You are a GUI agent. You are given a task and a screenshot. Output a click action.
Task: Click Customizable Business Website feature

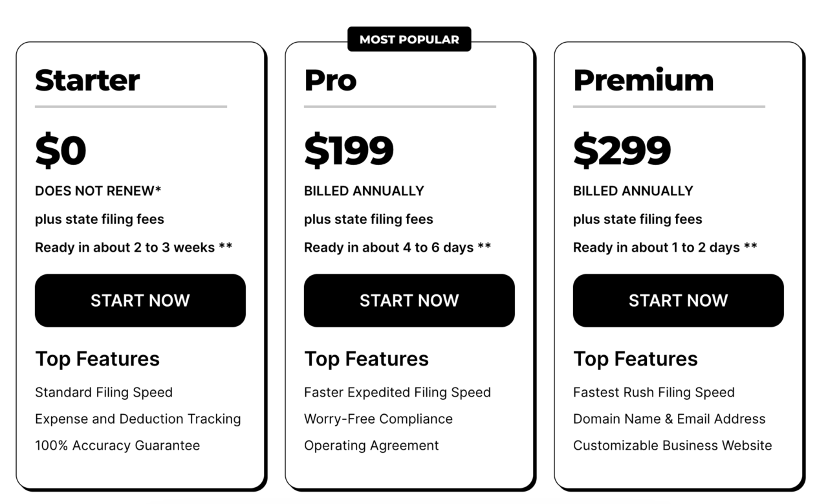673,446
